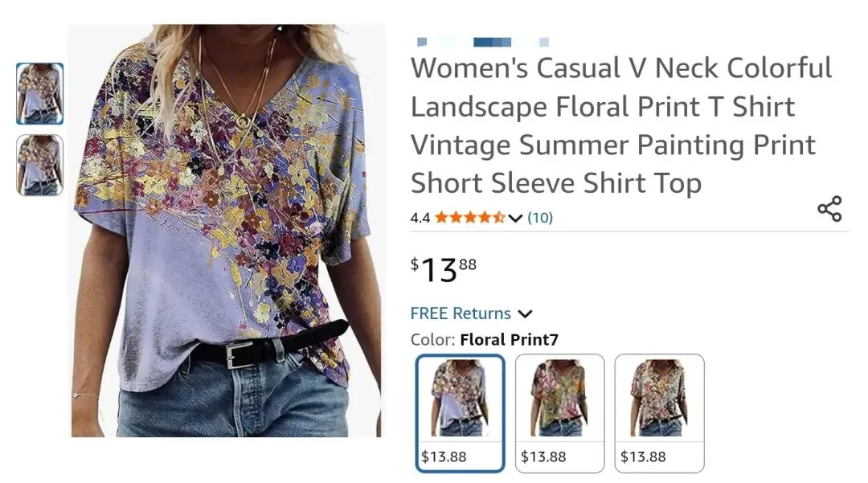Click the large main product image
The width and height of the screenshot is (868, 483).
[227, 231]
